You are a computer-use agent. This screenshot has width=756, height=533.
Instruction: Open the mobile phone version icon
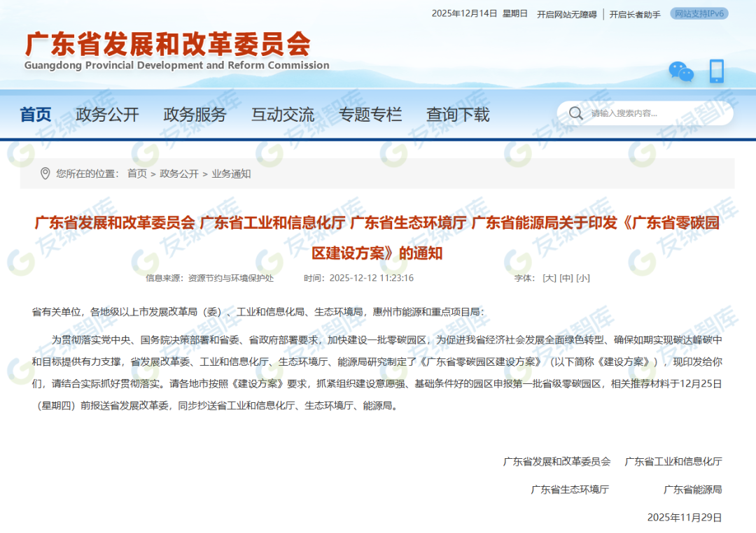[716, 71]
